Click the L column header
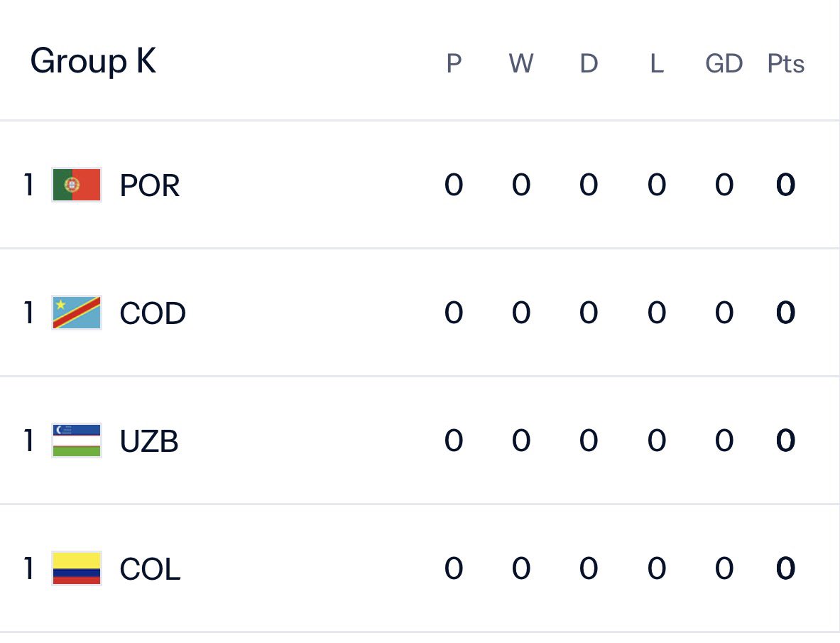840x643 pixels. click(x=657, y=64)
